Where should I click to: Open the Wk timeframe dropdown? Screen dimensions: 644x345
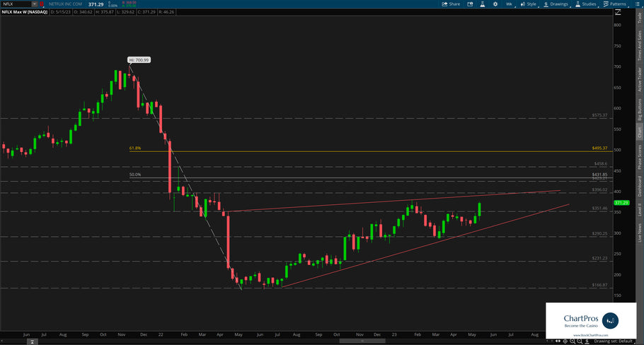[510, 4]
